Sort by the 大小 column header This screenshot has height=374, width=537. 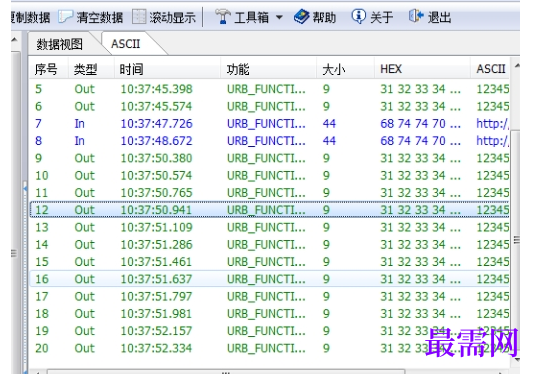coord(334,70)
